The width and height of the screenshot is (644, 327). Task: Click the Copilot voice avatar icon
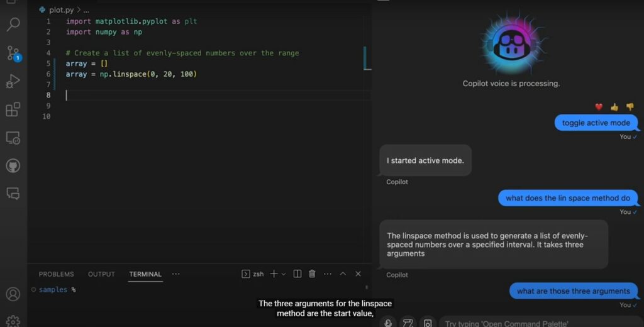[x=512, y=44]
